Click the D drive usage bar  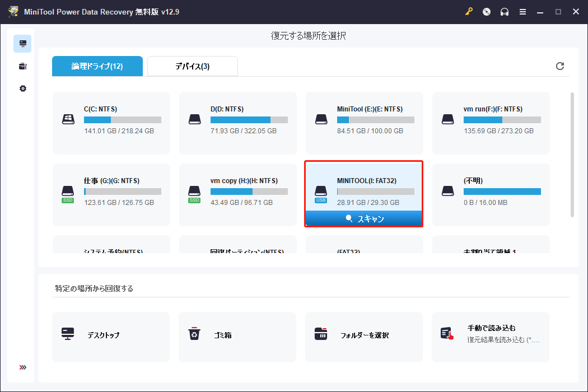coord(249,120)
